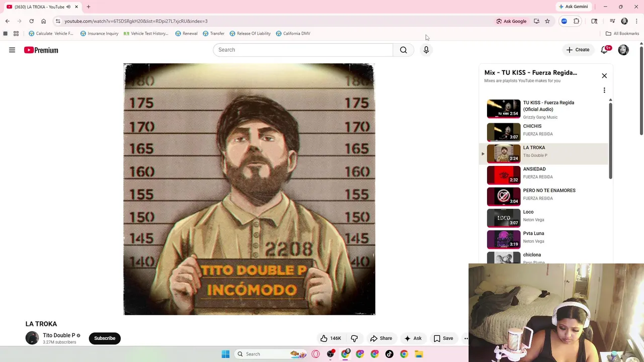Viewport: 644px width, 362px height.
Task: Open the YouTube account avatar menu
Action: pyautogui.click(x=623, y=50)
